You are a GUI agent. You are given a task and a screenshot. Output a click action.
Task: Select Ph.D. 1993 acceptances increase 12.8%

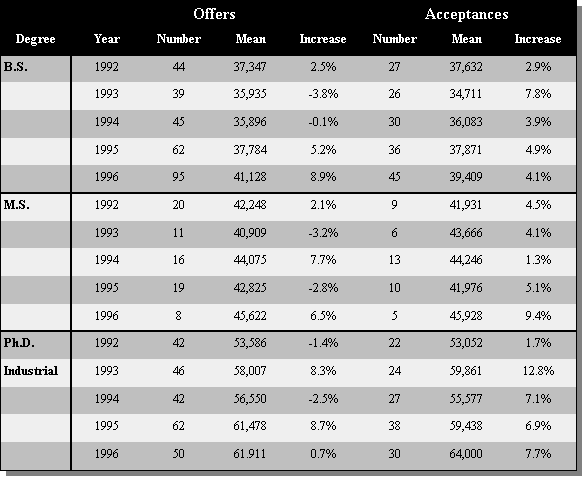pyautogui.click(x=538, y=371)
